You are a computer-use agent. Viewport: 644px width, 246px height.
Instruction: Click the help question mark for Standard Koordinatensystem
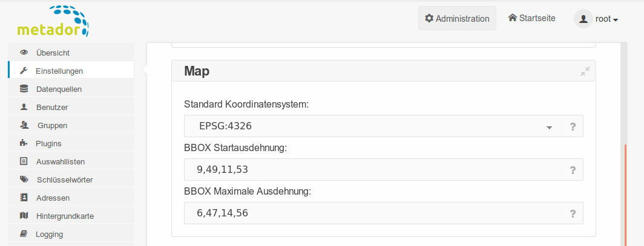pos(573,127)
